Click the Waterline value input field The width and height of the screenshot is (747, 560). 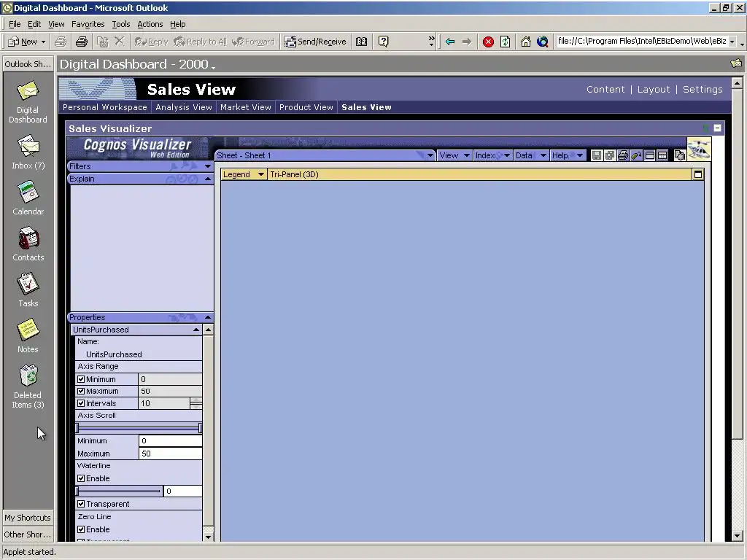click(x=183, y=491)
